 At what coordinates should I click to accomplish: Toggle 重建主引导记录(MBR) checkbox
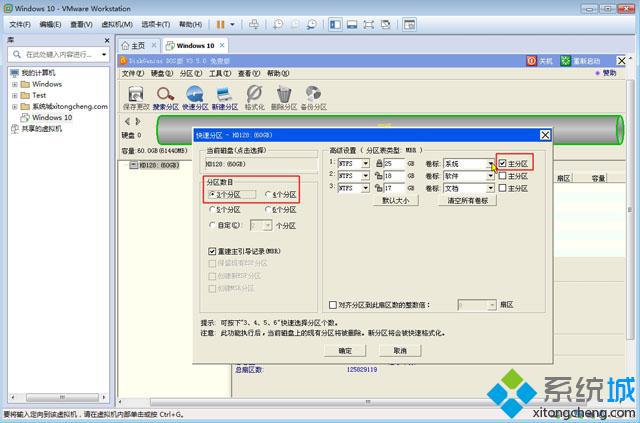pos(212,251)
